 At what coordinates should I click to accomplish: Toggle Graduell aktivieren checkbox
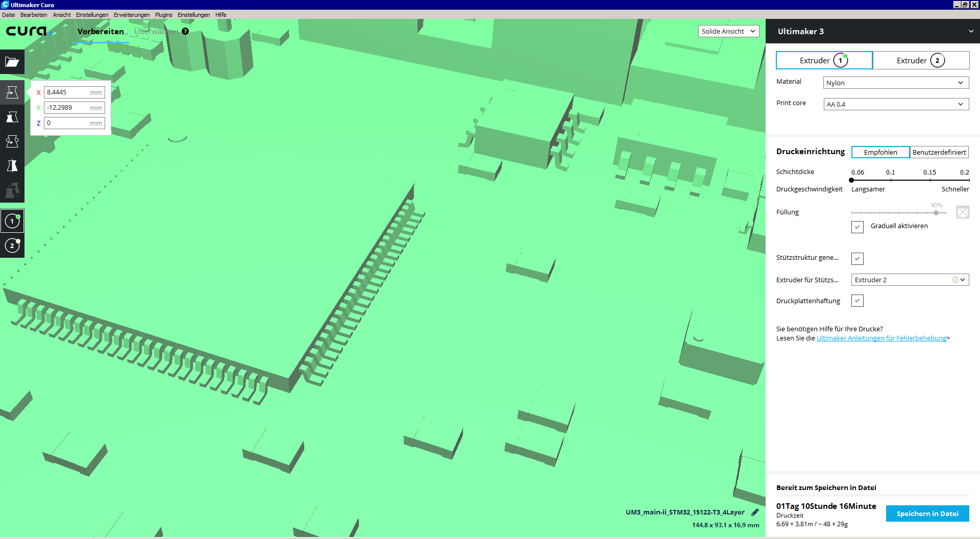pyautogui.click(x=857, y=227)
